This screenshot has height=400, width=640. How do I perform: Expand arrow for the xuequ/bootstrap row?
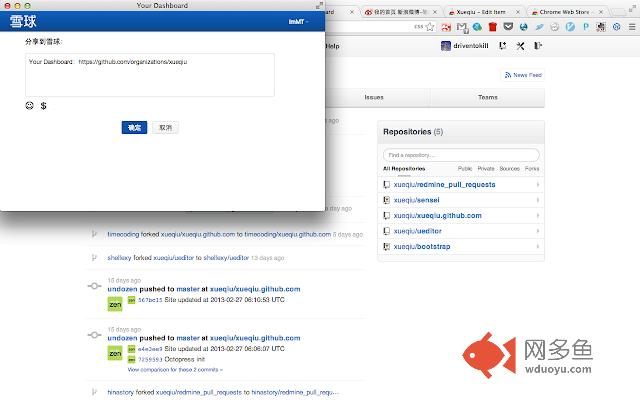[x=538, y=247]
